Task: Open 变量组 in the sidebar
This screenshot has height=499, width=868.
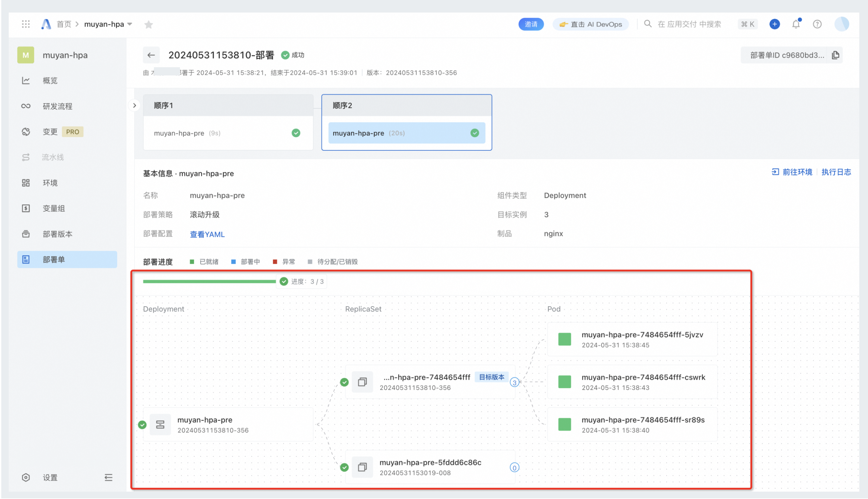Action: [67, 208]
